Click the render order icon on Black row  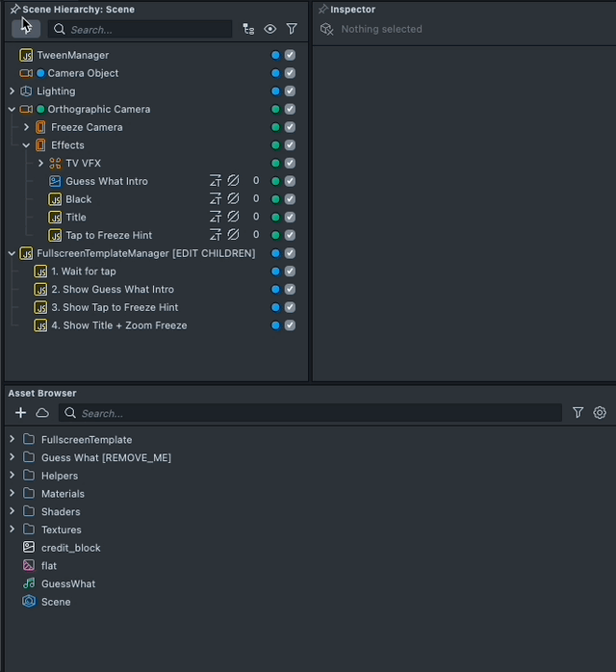216,199
